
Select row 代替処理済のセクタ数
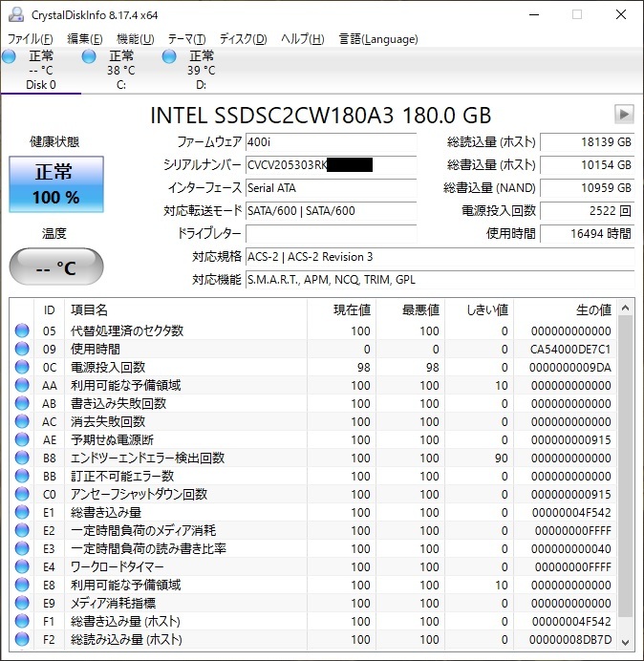pos(312,330)
